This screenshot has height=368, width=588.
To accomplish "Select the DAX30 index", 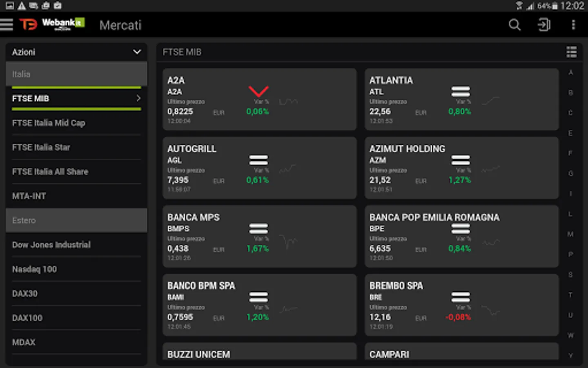I will pos(24,294).
